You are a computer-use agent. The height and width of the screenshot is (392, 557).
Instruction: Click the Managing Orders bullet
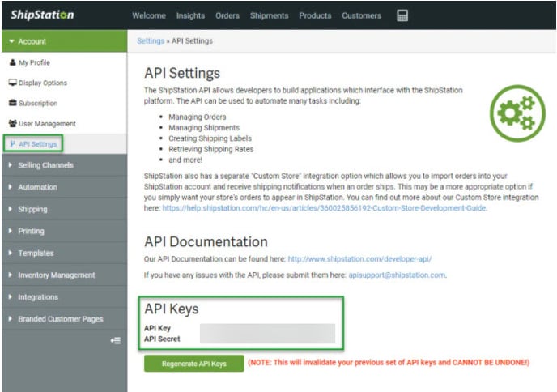tap(198, 117)
